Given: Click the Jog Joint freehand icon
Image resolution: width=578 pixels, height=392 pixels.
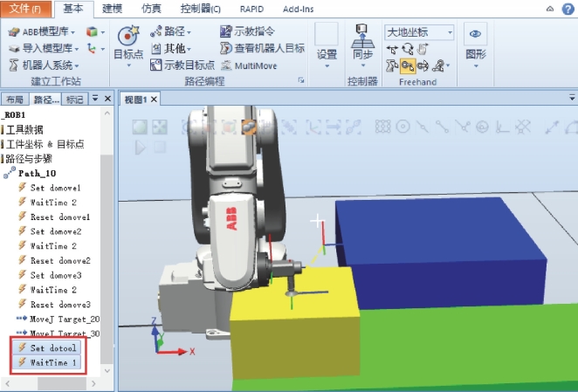Looking at the screenshot, I should pos(390,65).
